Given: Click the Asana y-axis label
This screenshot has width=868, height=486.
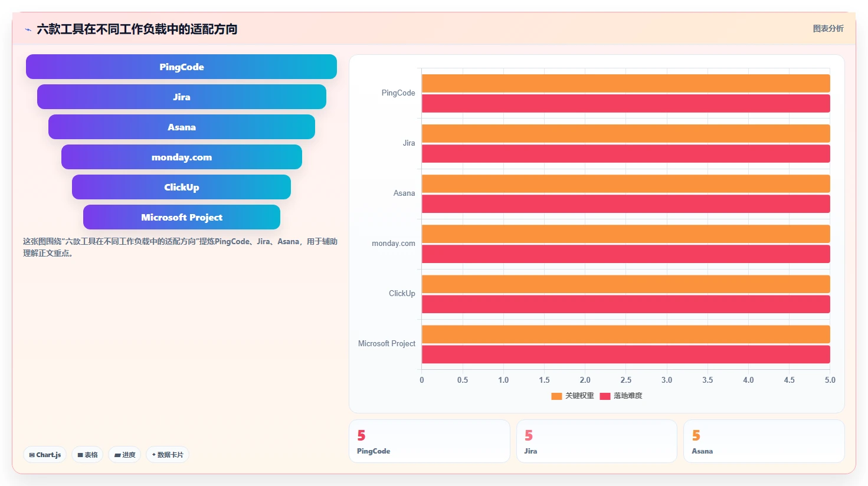Looking at the screenshot, I should (x=404, y=193).
